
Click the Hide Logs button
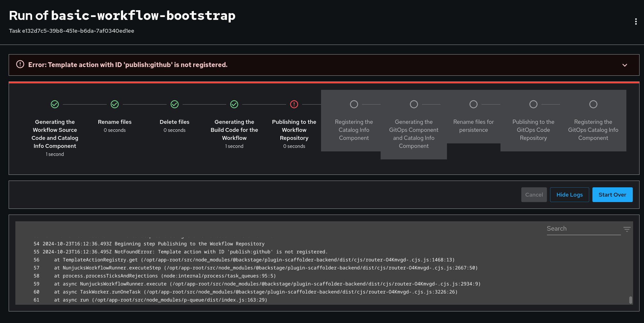click(x=569, y=195)
